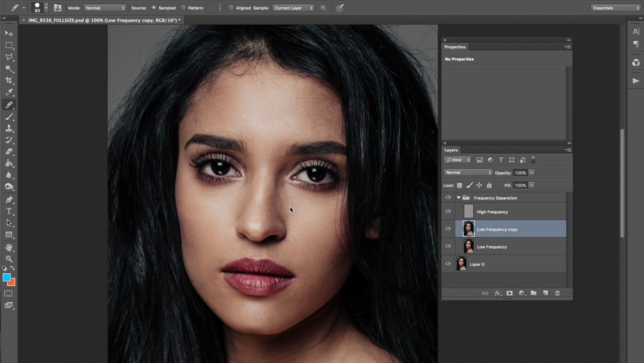The width and height of the screenshot is (644, 363).
Task: Swap foreground and background colors
Action: point(13,268)
